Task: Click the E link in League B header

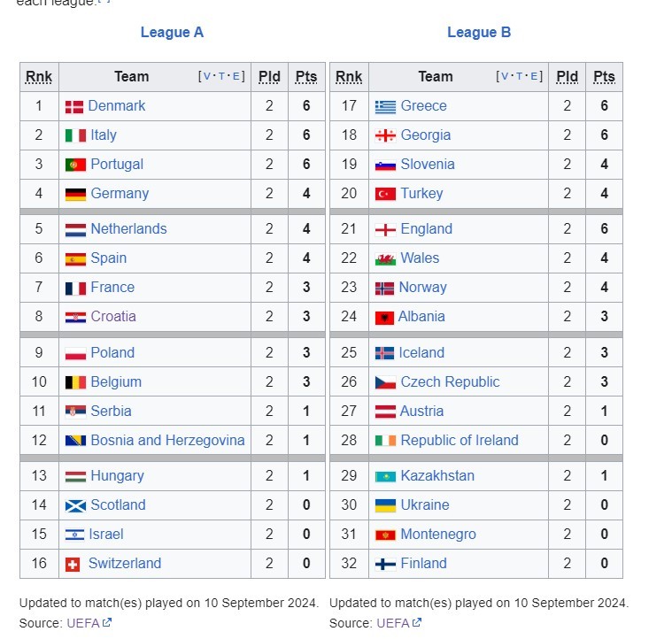Action: click(534, 76)
